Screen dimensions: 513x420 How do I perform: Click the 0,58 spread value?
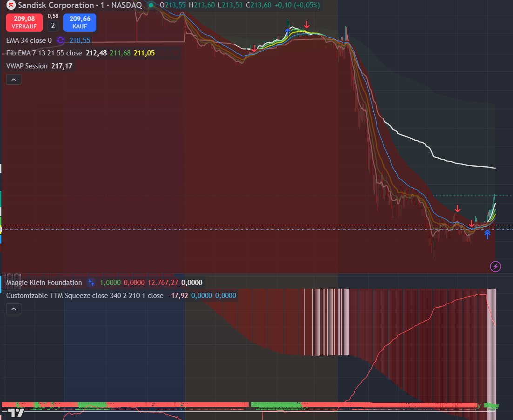[53, 16]
